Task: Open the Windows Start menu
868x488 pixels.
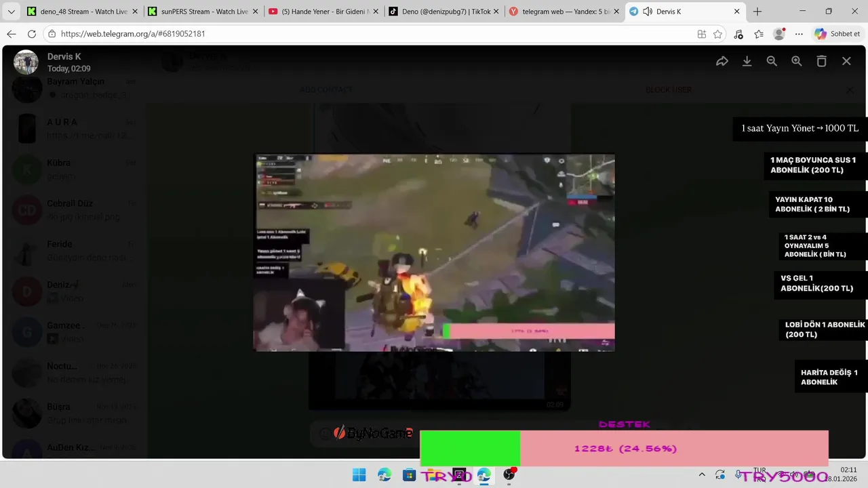Action: (359, 475)
